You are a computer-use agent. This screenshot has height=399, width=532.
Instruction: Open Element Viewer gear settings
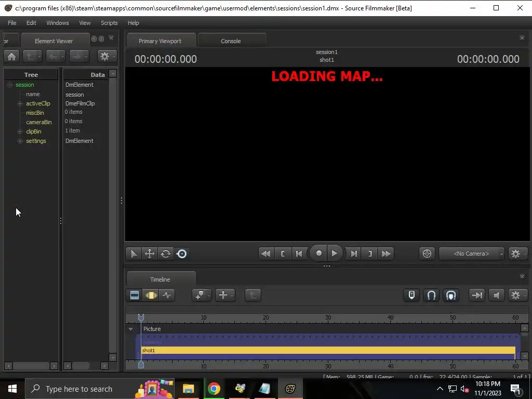point(107,56)
